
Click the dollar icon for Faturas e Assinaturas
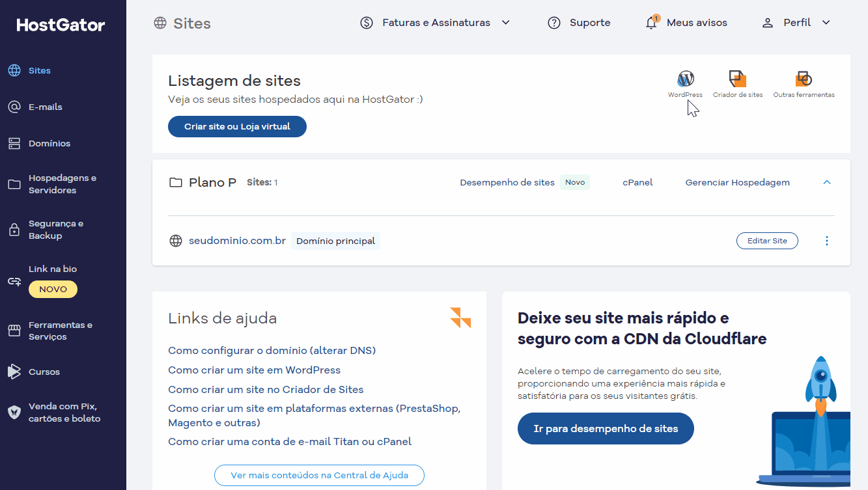(367, 23)
